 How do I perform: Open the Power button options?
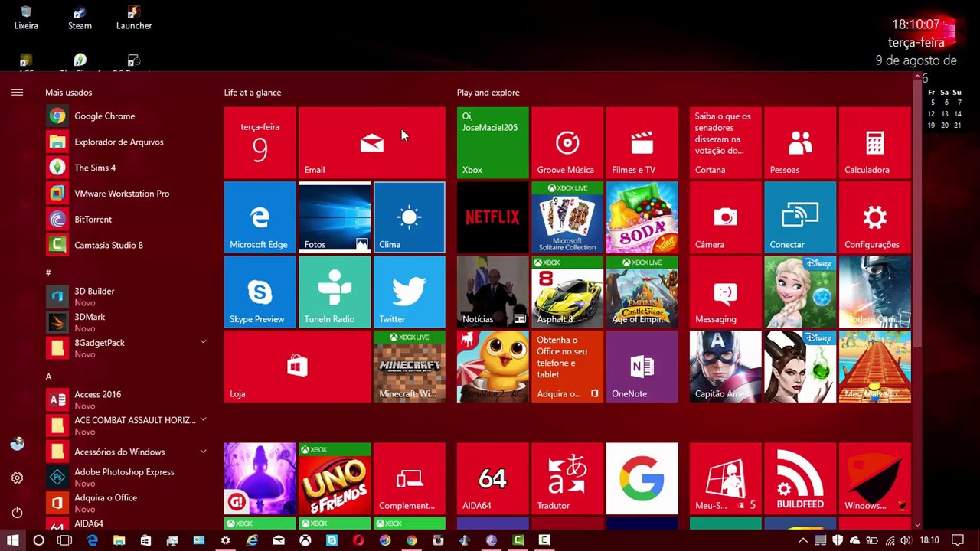(x=17, y=513)
